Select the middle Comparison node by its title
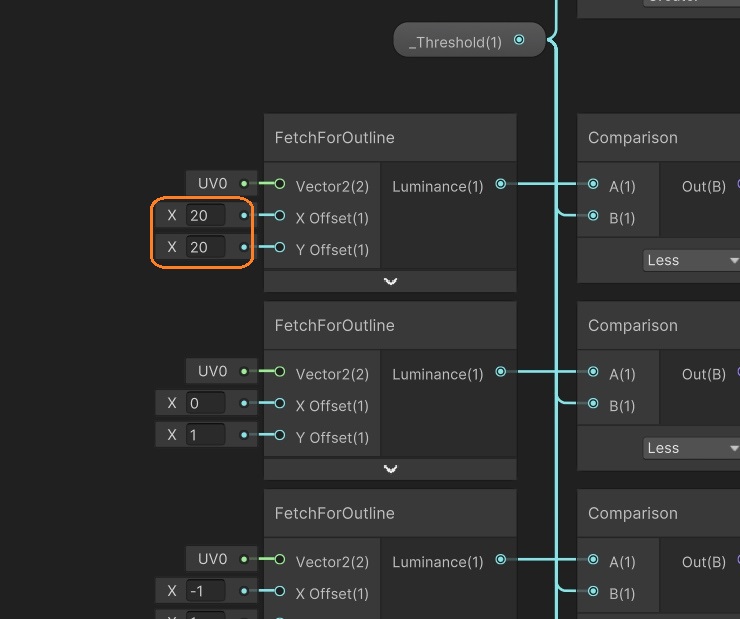 [x=633, y=326]
